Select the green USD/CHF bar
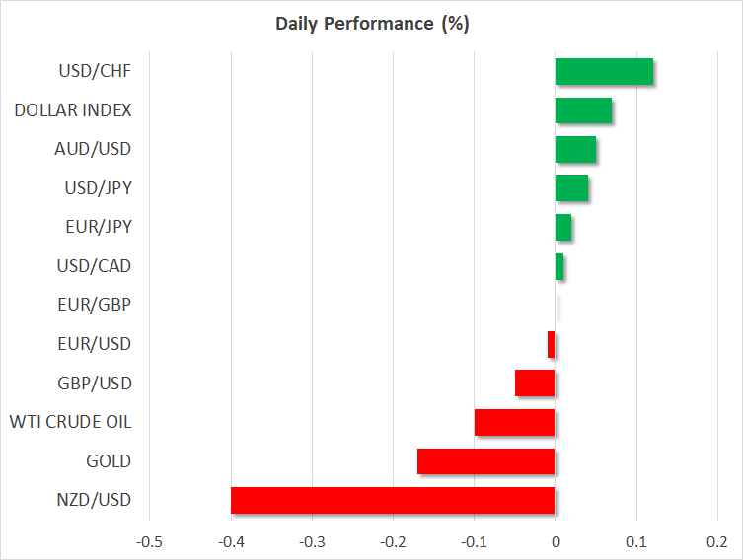 pyautogui.click(x=604, y=72)
